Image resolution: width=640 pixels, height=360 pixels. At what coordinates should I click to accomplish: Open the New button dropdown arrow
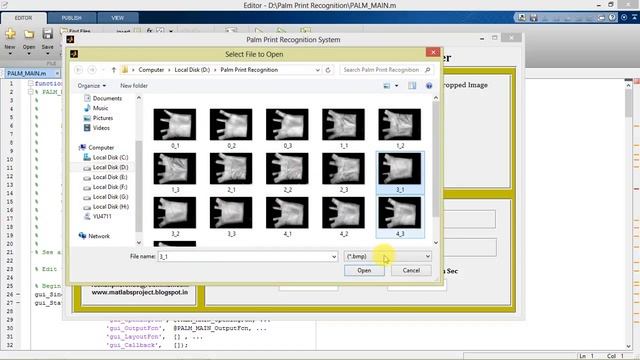[10, 53]
